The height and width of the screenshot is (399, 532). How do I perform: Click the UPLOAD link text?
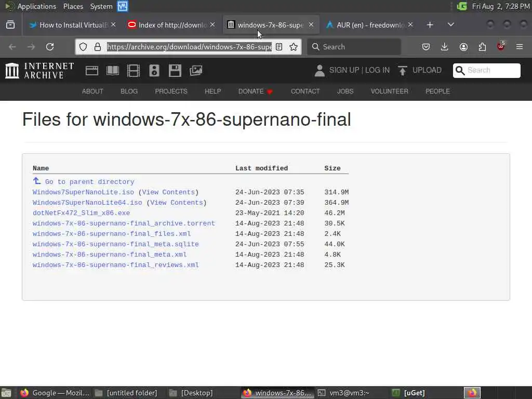click(427, 70)
